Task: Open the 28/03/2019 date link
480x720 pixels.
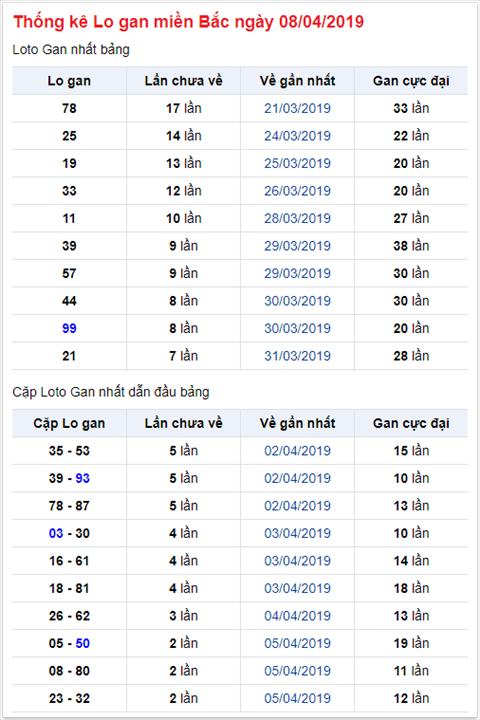Action: tap(297, 219)
